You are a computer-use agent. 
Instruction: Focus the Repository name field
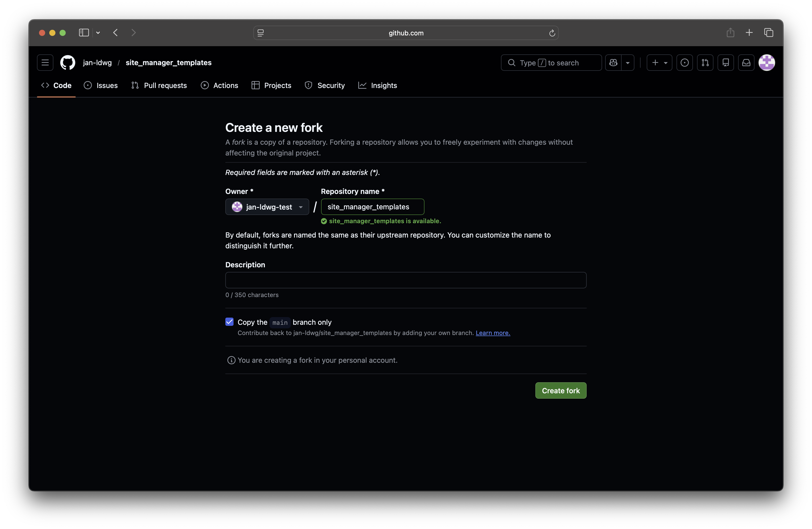[372, 207]
